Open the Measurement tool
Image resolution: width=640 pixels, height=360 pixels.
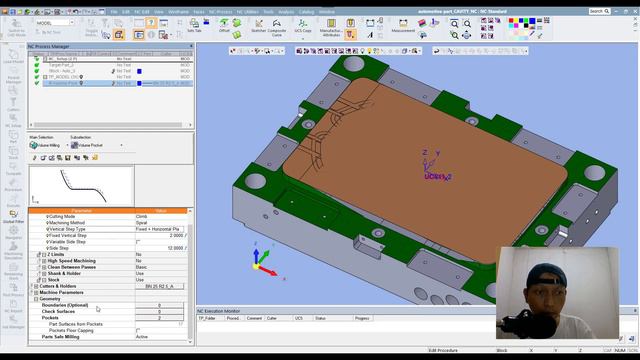403,25
